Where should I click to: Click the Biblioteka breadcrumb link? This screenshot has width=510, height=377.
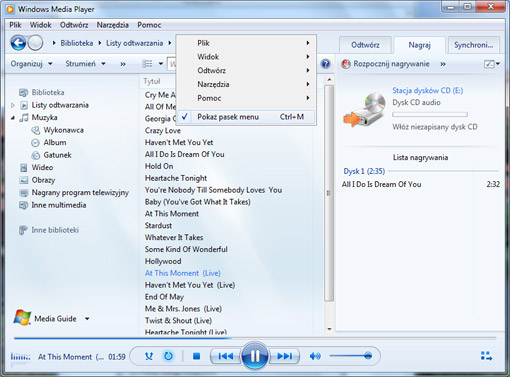tap(77, 43)
